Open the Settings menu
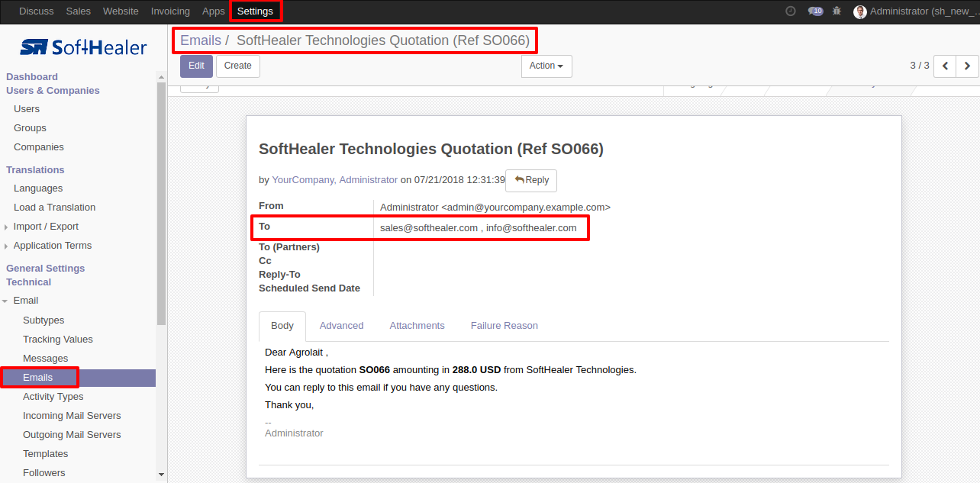 pos(255,11)
